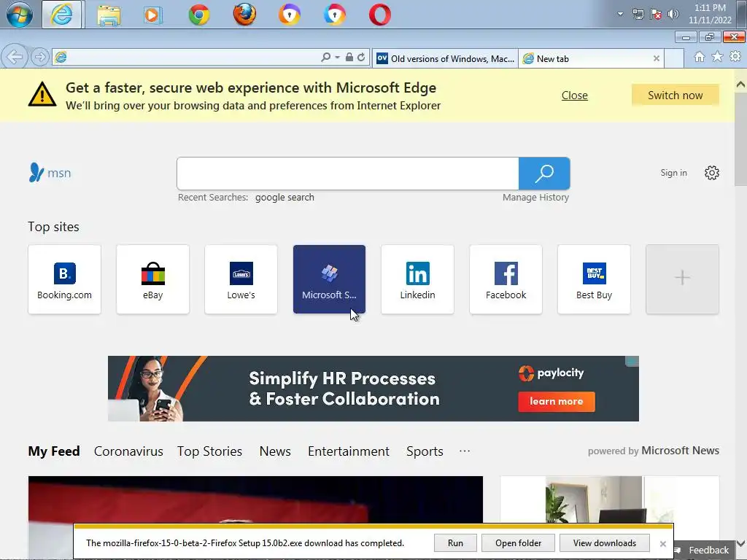The height and width of the screenshot is (560, 747).
Task: Open the Lowe's top site tile
Action: coord(241,279)
